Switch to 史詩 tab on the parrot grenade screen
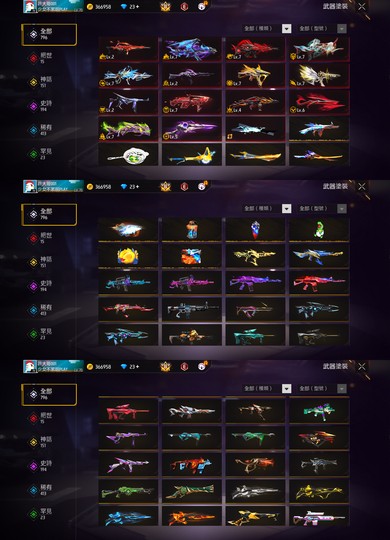The image size is (390, 540). 43,286
